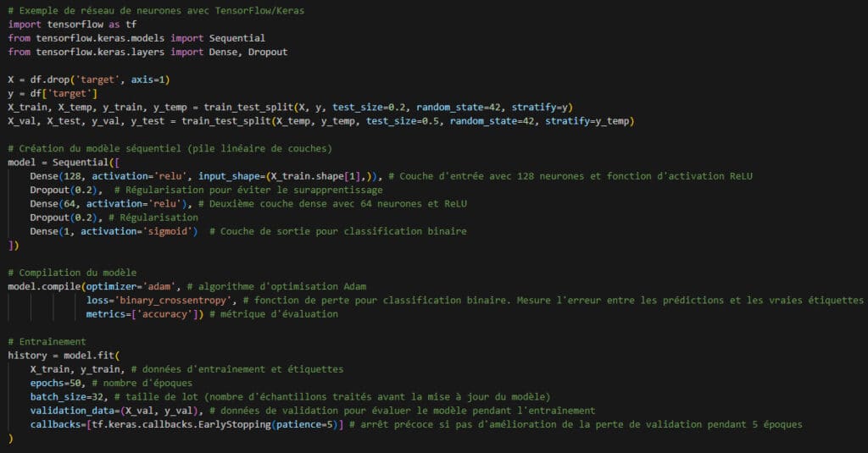Click 'X_train, X_temp, y_train, y_temp' assignment targets
868x453 pixels.
(97, 108)
